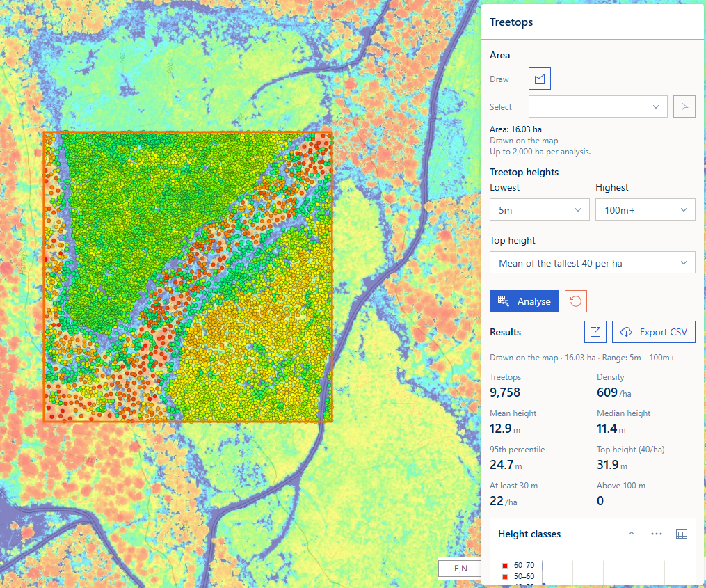
Task: Open the Lowest height 5m dropdown
Action: (539, 210)
